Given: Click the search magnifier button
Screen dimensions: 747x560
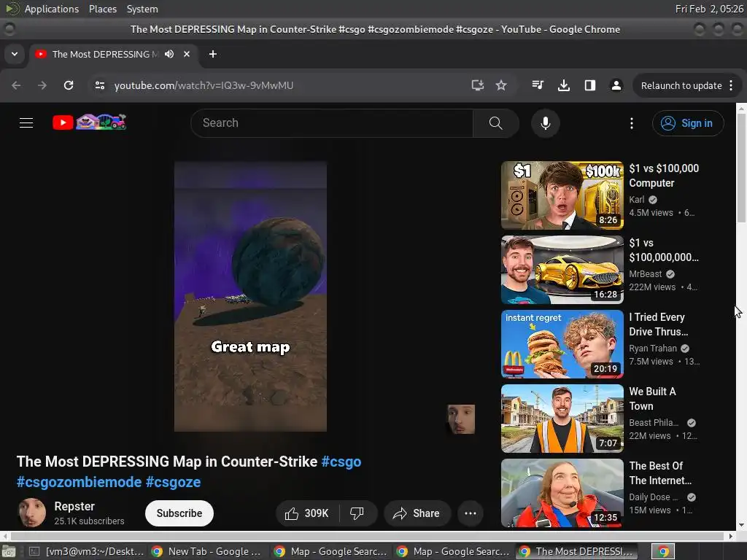Looking at the screenshot, I should tap(495, 122).
